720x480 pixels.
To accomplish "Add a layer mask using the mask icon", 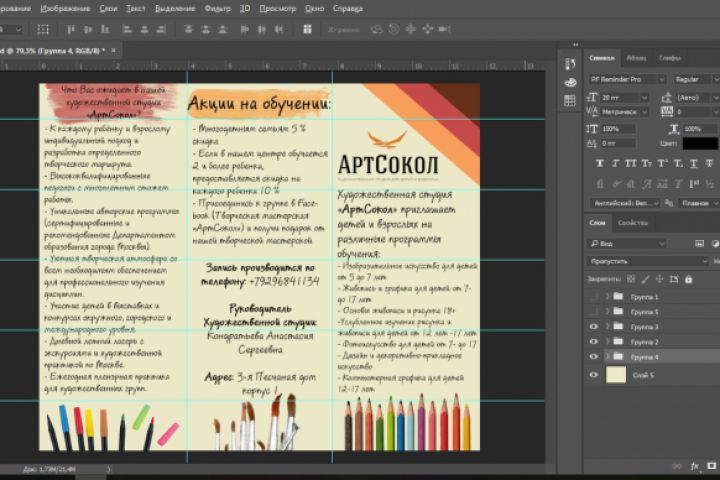I will pyautogui.click(x=709, y=466).
